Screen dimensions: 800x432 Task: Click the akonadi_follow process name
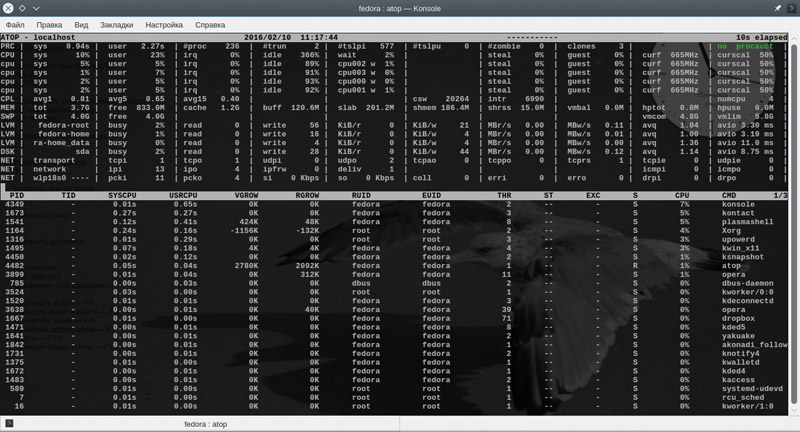pos(755,345)
